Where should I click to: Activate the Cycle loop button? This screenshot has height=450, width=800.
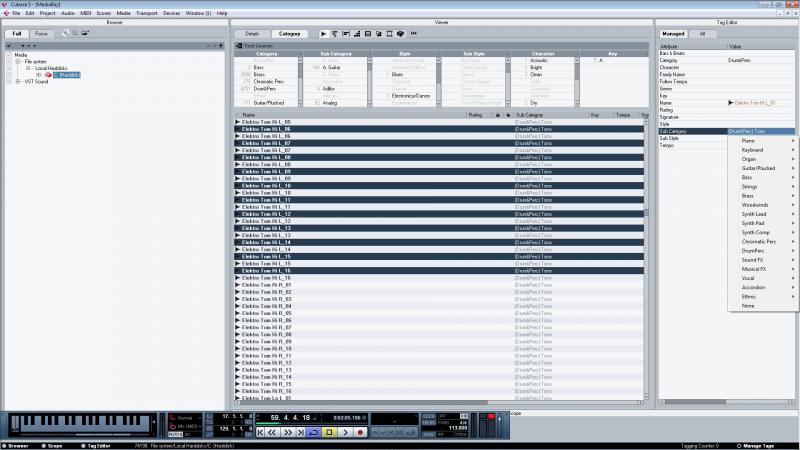[x=314, y=433]
